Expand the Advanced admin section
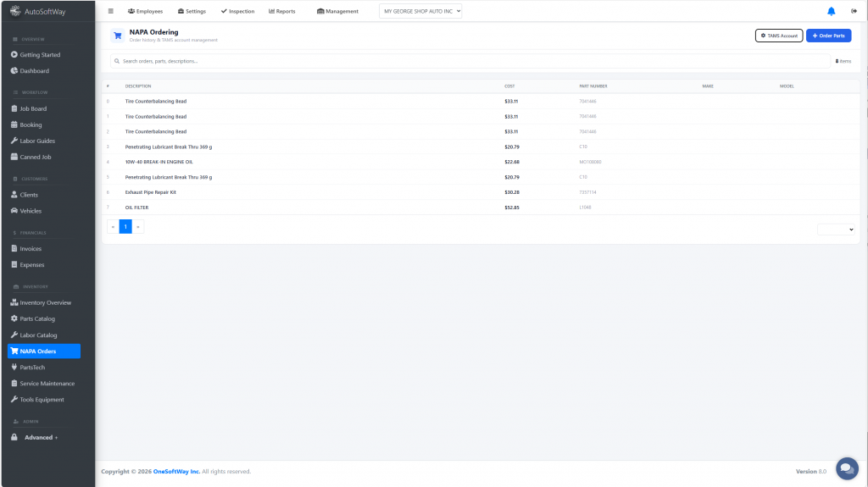This screenshot has height=487, width=868. (41, 437)
